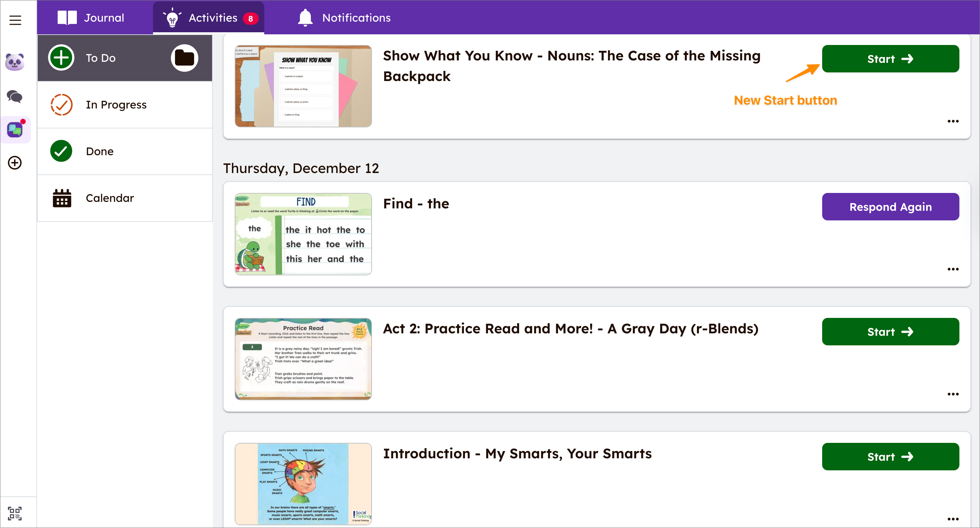
Task: Open more options for Missing Backpack activity
Action: [952, 122]
